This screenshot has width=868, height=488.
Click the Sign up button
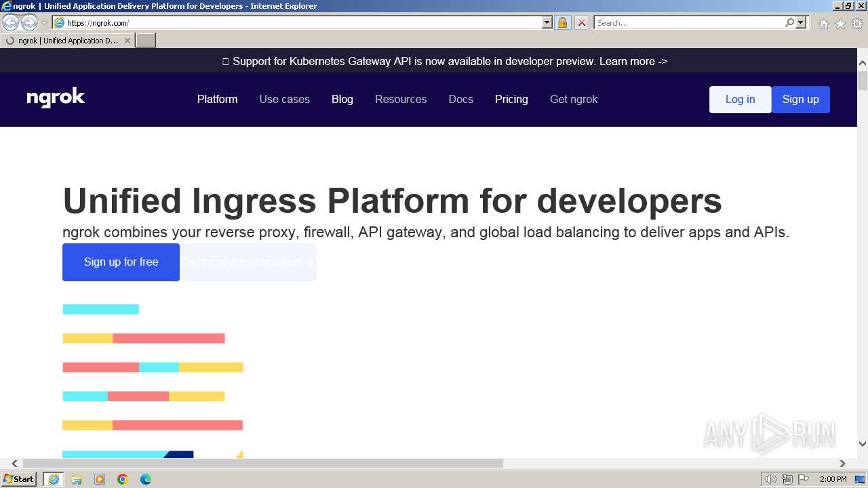pyautogui.click(x=801, y=99)
